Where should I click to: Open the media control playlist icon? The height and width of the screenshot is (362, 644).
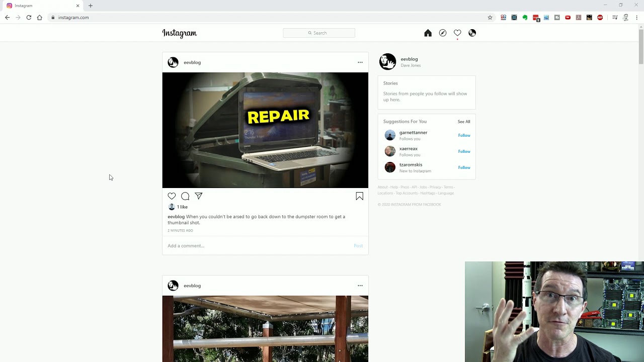pos(615,17)
